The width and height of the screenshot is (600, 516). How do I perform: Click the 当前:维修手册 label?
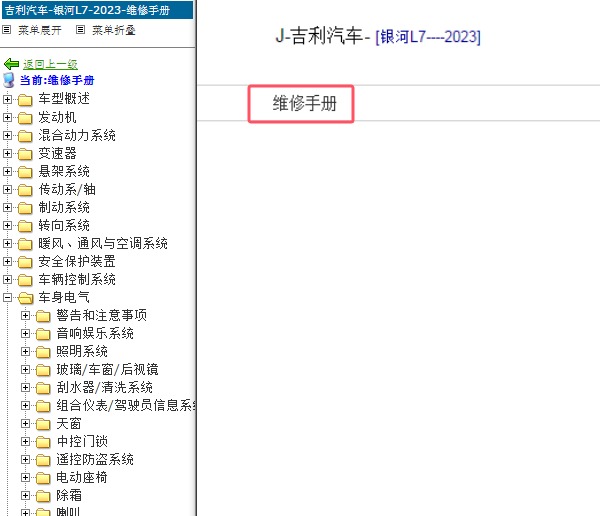click(57, 80)
